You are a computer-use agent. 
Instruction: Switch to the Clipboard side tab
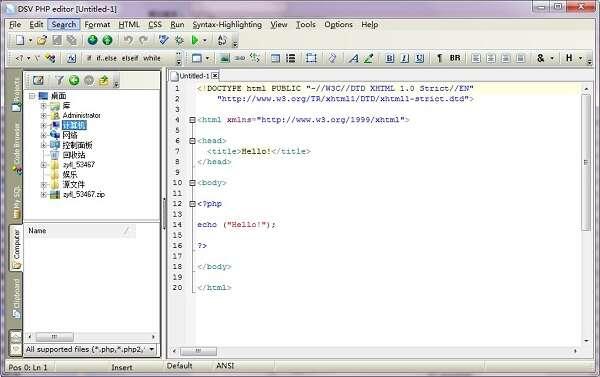pos(16,298)
